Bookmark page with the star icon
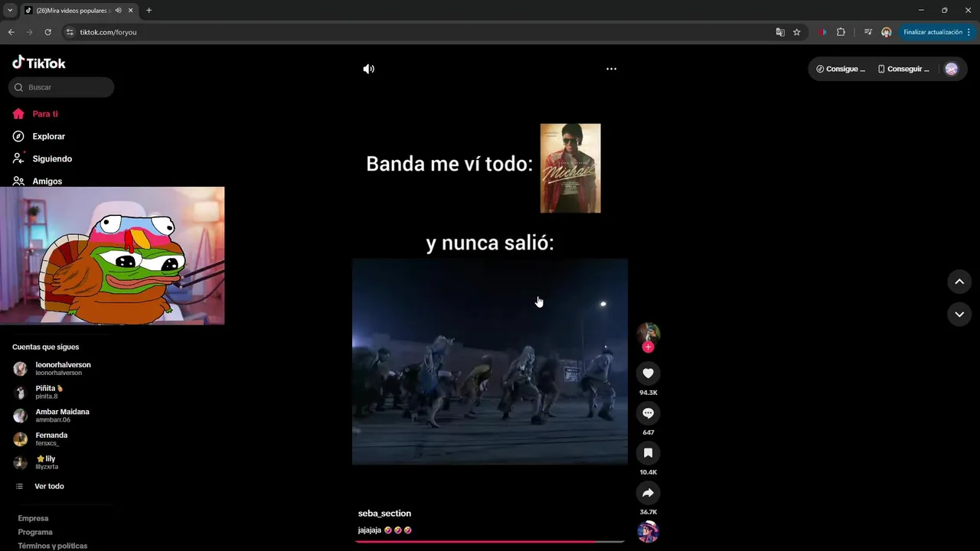The height and width of the screenshot is (551, 980). pyautogui.click(x=796, y=32)
